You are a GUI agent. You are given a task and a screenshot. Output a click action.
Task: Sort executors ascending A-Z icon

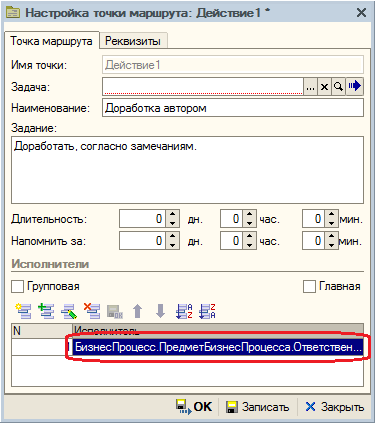point(184,311)
